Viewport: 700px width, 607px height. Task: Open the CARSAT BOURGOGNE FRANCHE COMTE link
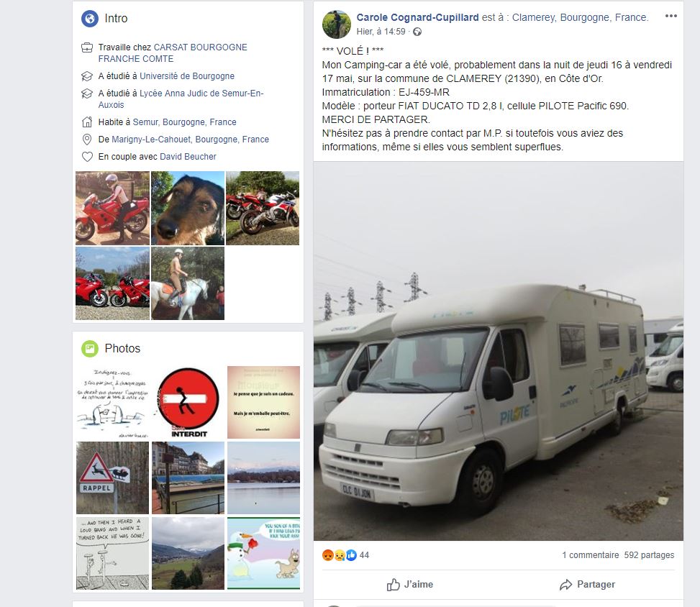coord(173,53)
